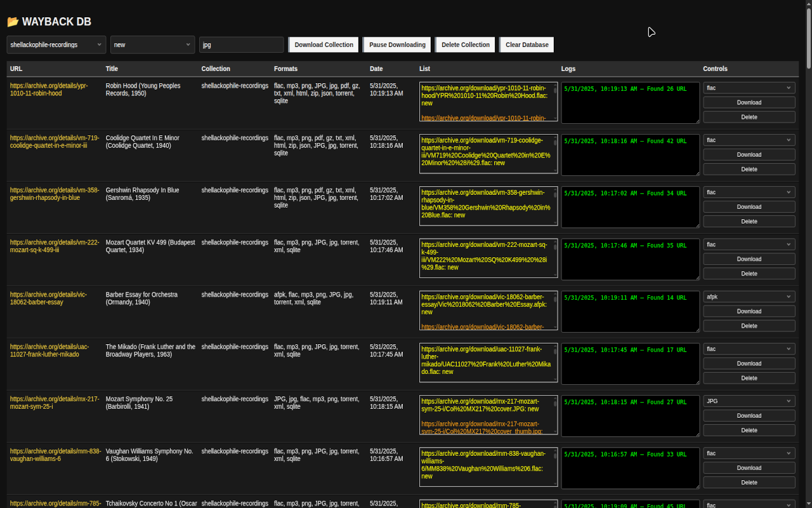
Task: Download the Mozart Quartet KV 499 item
Action: pos(749,258)
